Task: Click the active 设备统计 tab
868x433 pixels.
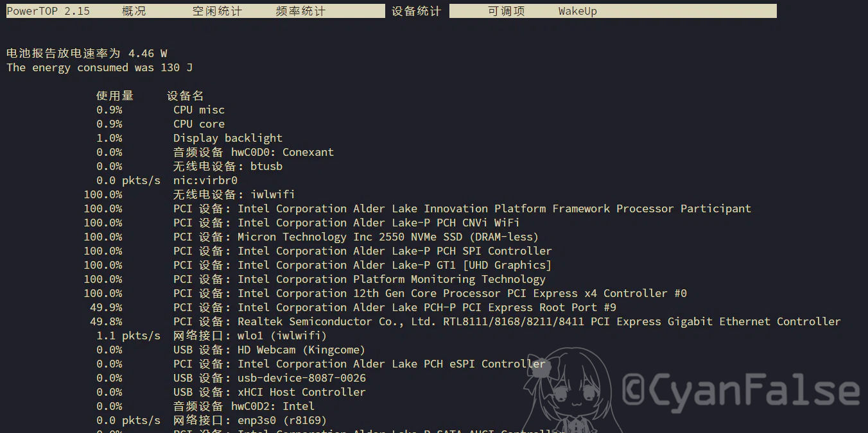Action: (416, 11)
